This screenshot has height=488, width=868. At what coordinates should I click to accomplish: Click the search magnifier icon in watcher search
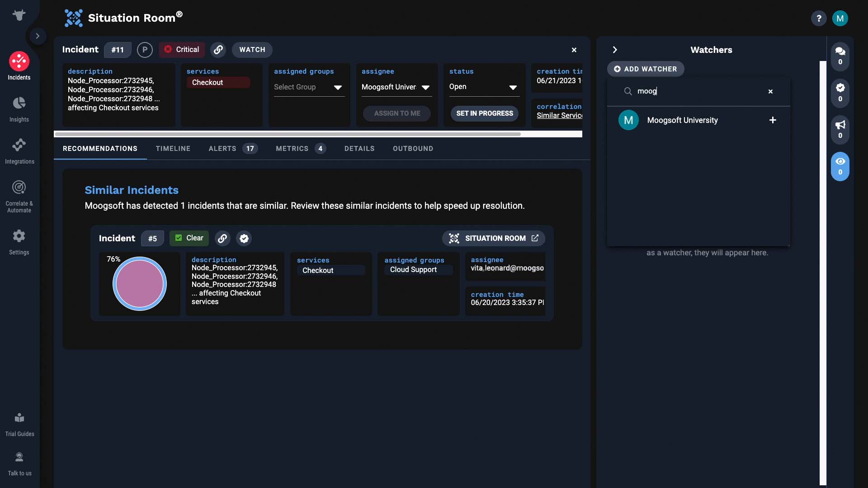point(628,91)
